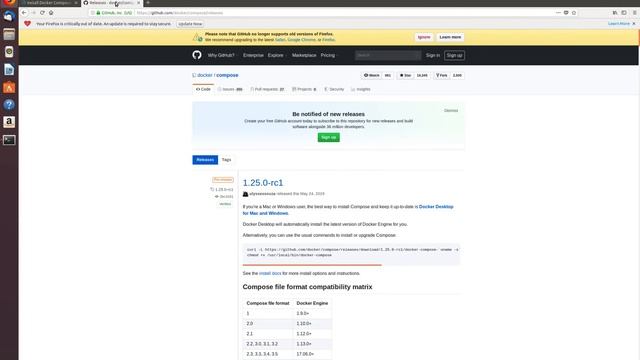Click the stargazers count next to Star
This screenshot has height=360, width=640.
(422, 76)
